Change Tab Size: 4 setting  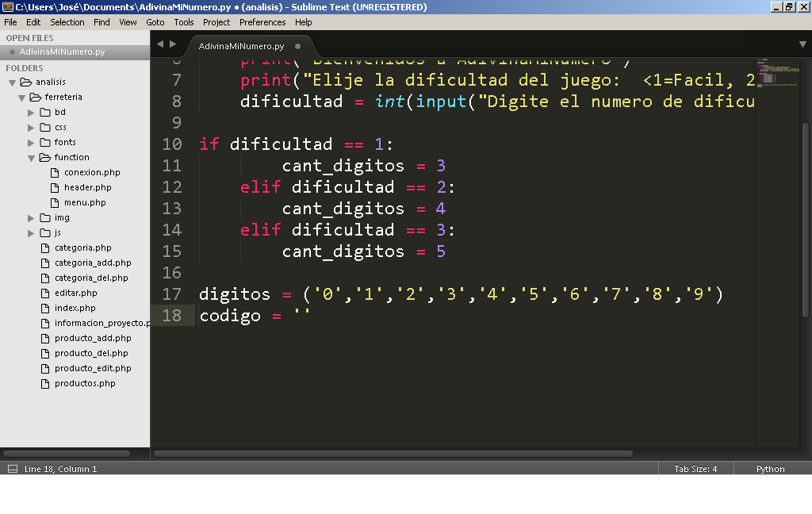[x=695, y=469]
